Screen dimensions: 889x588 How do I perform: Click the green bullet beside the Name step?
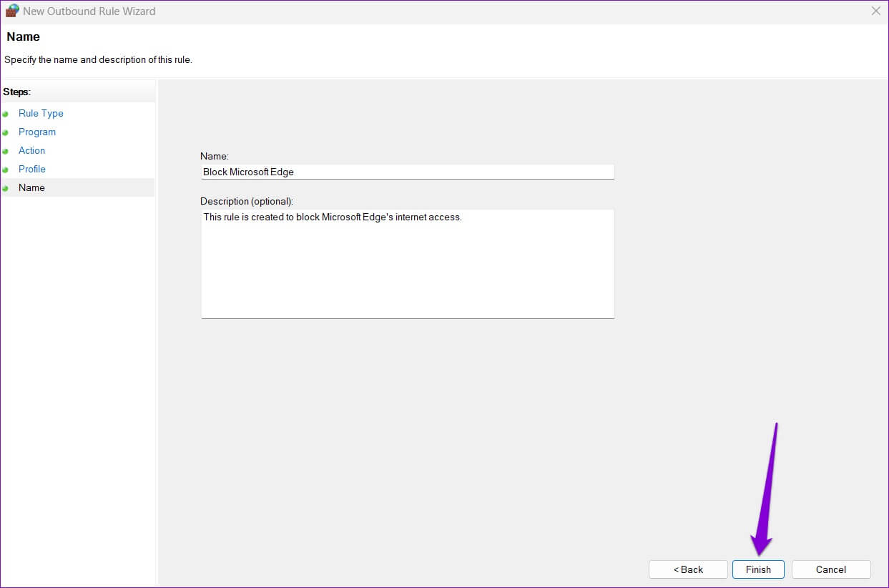[x=6, y=188]
